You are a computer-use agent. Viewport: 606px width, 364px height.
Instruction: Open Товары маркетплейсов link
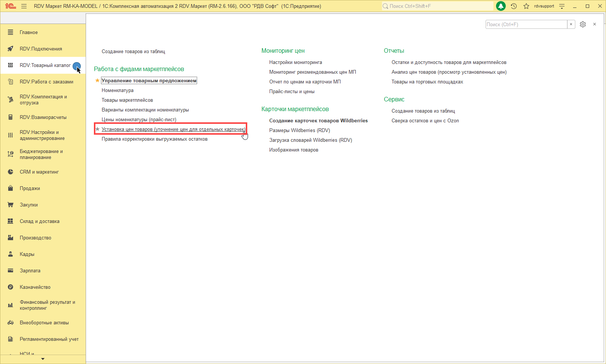127,100
